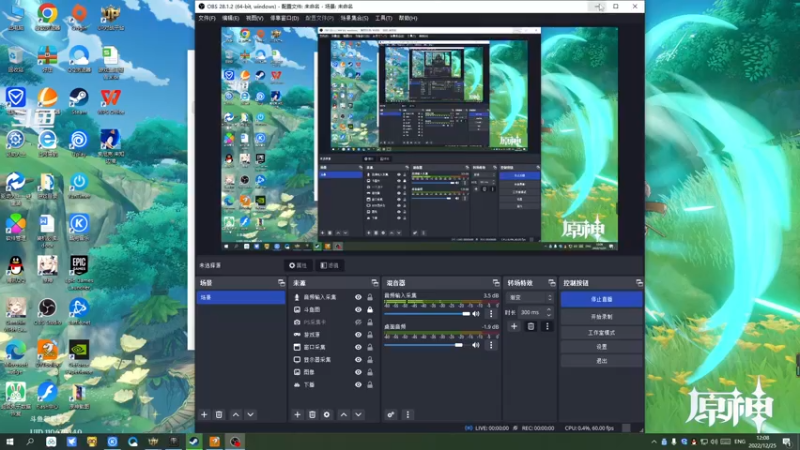Pop out the Controls dock

coord(639,283)
